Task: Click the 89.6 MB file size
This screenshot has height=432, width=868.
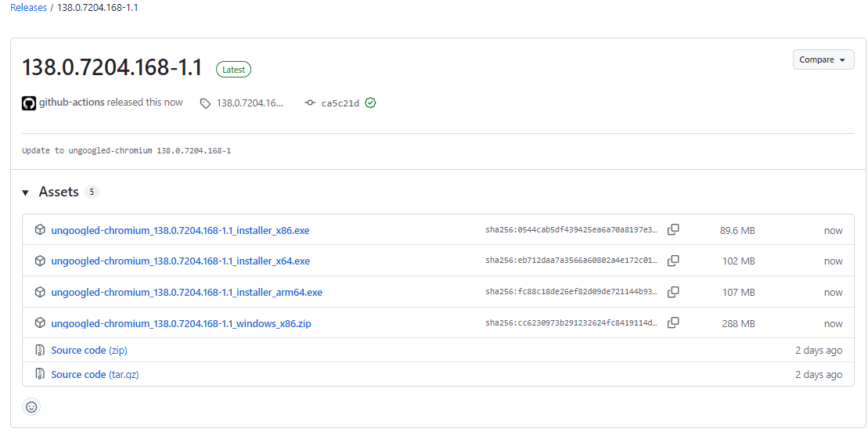Action: tap(737, 230)
